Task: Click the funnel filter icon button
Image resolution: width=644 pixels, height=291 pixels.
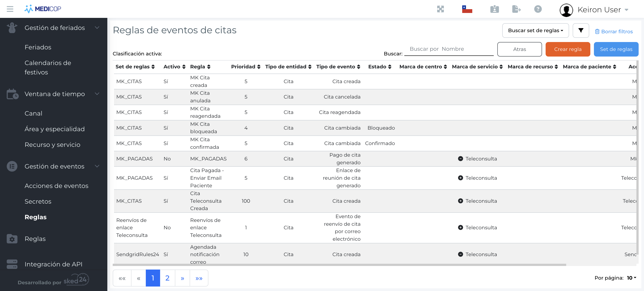Action: tap(580, 30)
